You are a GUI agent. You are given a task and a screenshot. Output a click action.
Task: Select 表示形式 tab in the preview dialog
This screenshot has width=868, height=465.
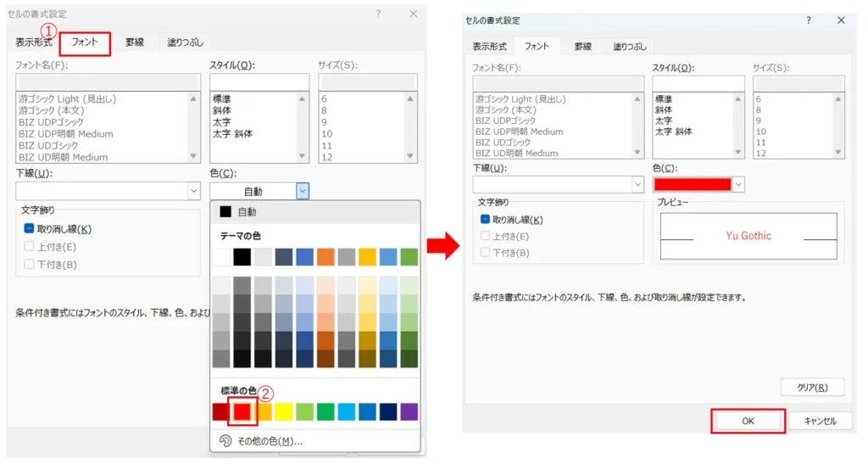pyautogui.click(x=489, y=47)
